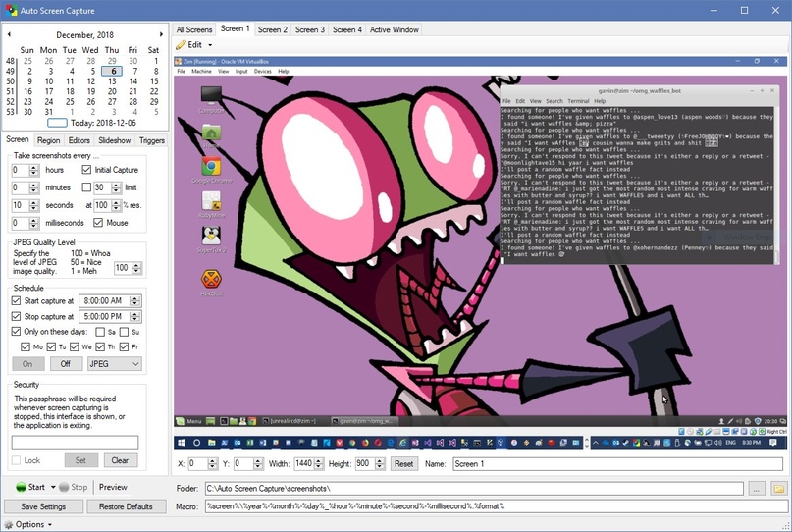Switch to the Active Window tab

394,29
